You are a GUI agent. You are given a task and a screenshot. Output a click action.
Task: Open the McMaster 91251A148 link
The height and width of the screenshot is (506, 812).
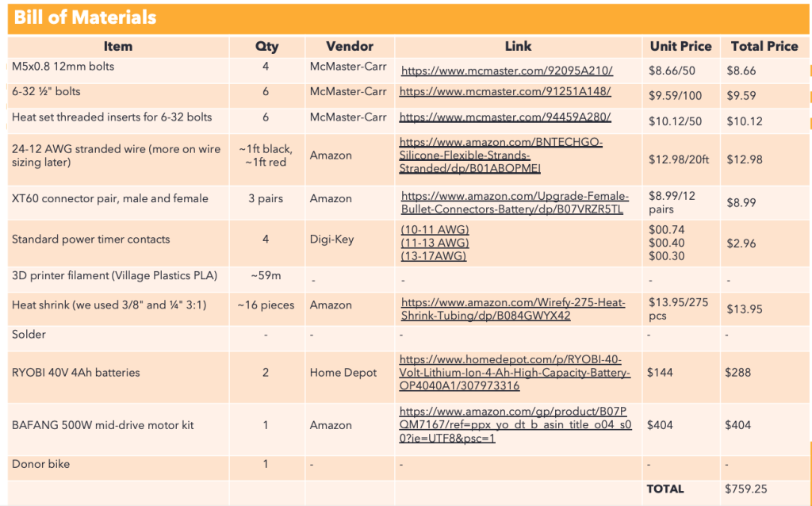tap(505, 92)
